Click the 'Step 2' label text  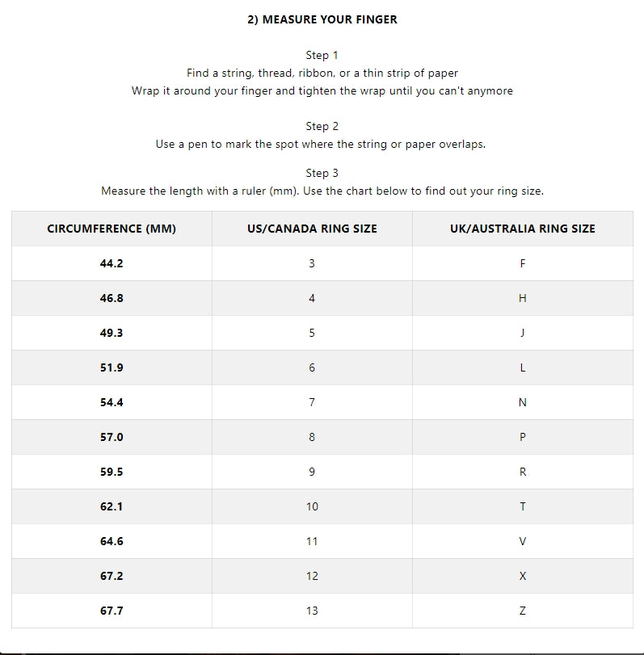[x=322, y=126]
